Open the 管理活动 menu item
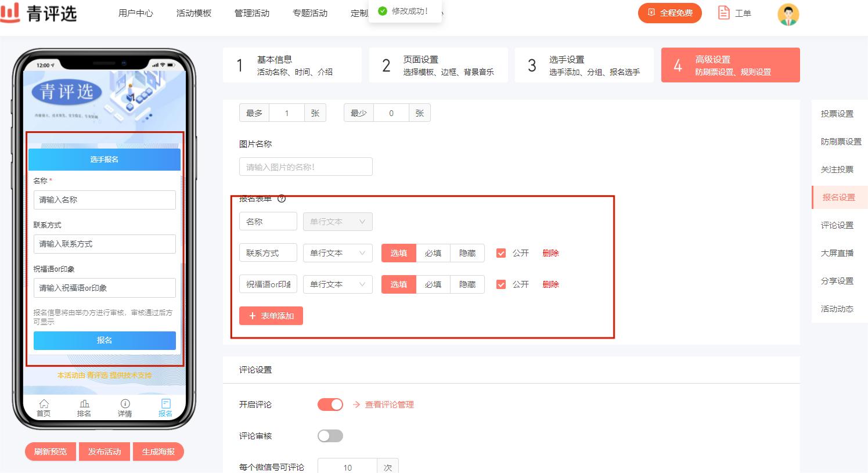This screenshot has width=868, height=473. click(x=251, y=13)
